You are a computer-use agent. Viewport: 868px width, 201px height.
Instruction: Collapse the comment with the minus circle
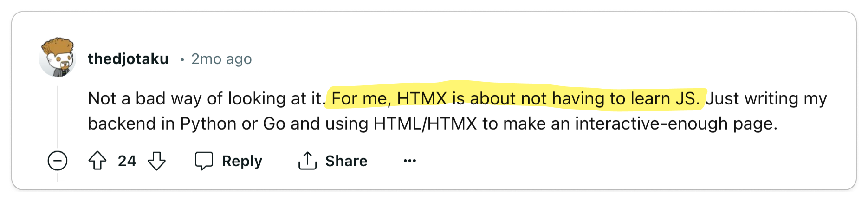pyautogui.click(x=58, y=161)
